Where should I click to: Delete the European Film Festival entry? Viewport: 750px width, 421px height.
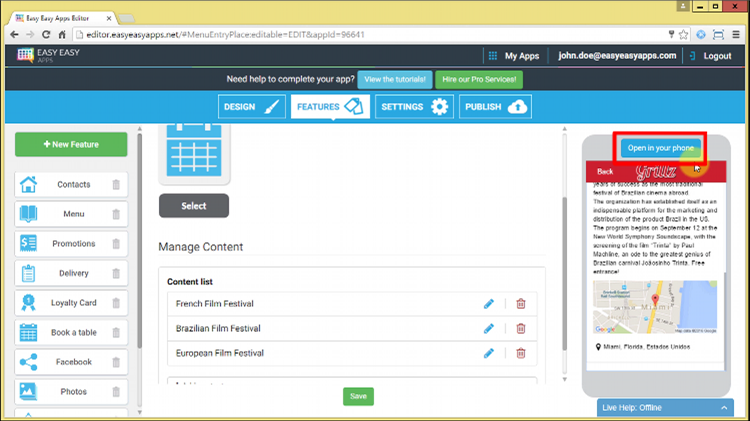[x=521, y=353]
